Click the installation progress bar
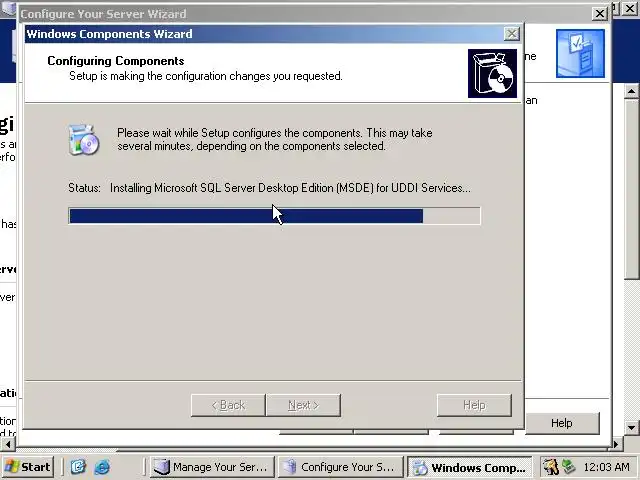This screenshot has height=480, width=640. [x=274, y=216]
